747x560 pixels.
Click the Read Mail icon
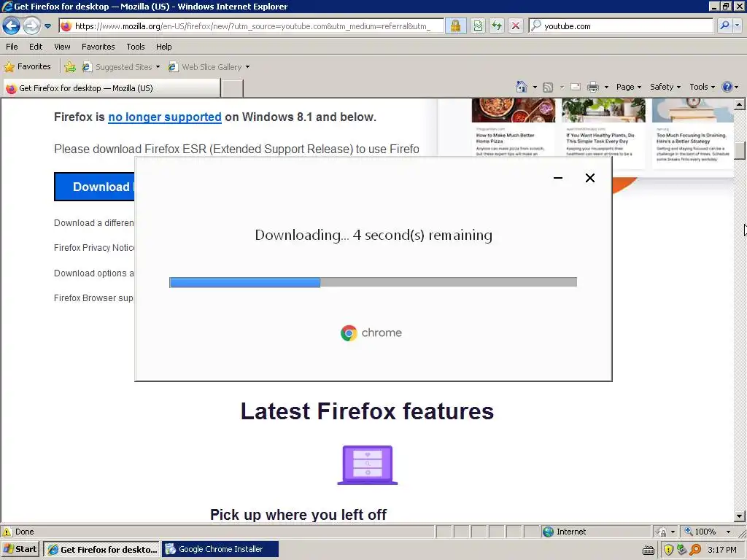(576, 87)
